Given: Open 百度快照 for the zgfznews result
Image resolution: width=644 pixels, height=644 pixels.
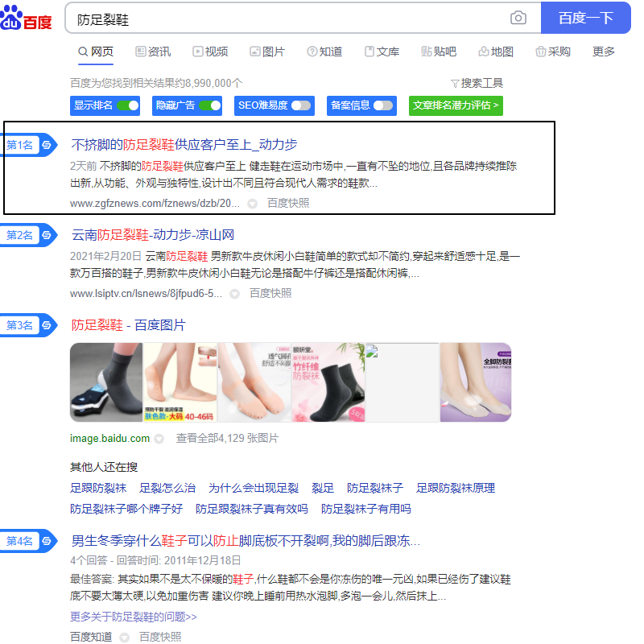Looking at the screenshot, I should (x=288, y=204).
